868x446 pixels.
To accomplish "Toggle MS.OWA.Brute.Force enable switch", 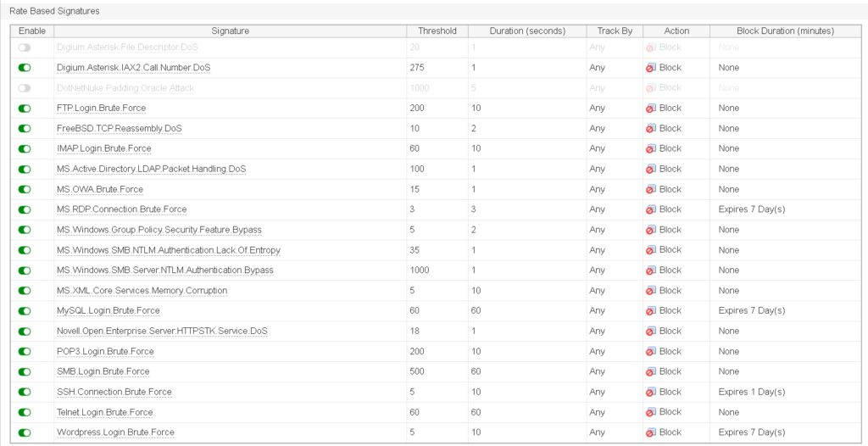I will click(x=25, y=189).
